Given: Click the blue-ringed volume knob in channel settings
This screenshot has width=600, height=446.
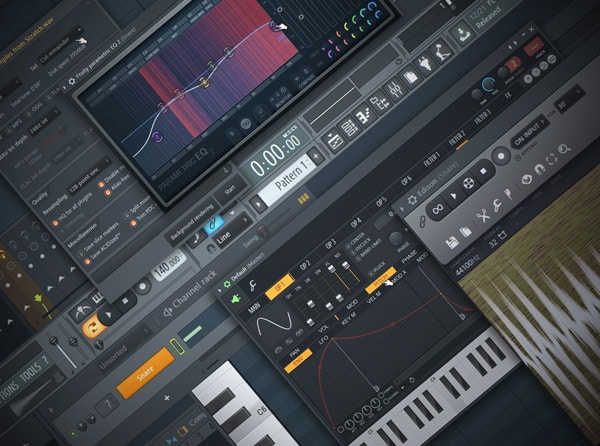Looking at the screenshot, I should (x=488, y=85).
